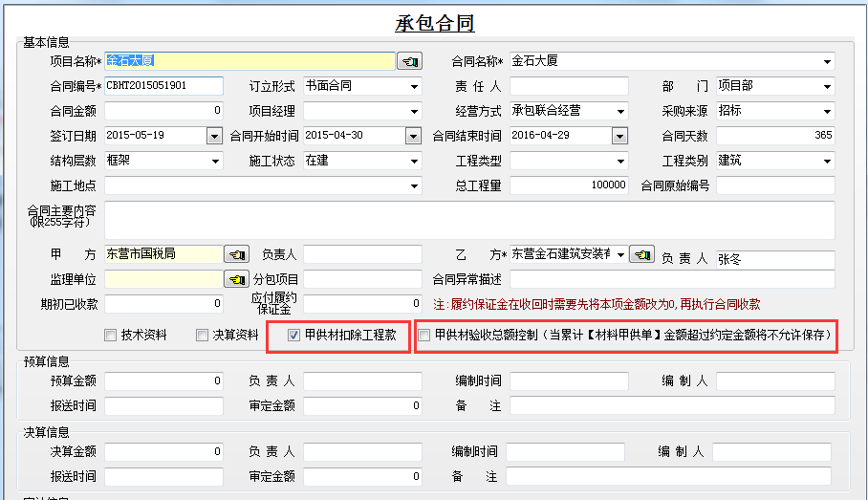This screenshot has height=500, width=868.
Task: Open the 结构层数 dropdown
Action: coord(214,161)
